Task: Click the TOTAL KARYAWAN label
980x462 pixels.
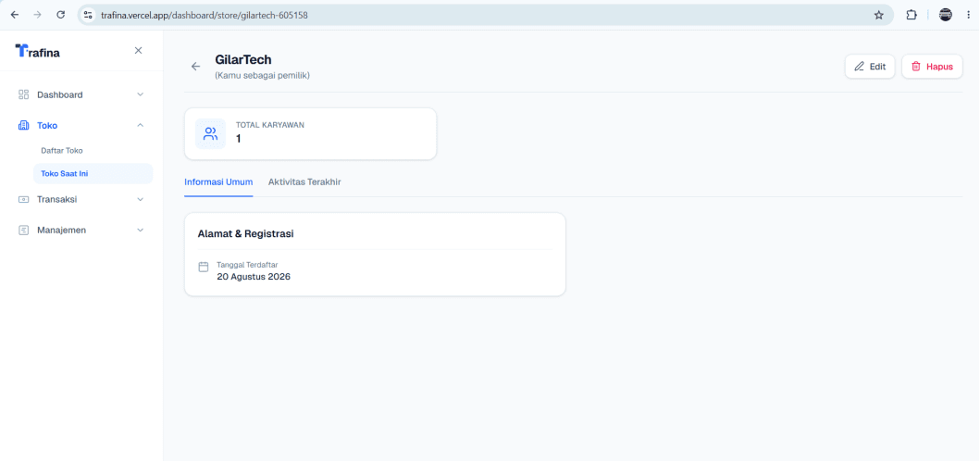Action: (x=270, y=125)
